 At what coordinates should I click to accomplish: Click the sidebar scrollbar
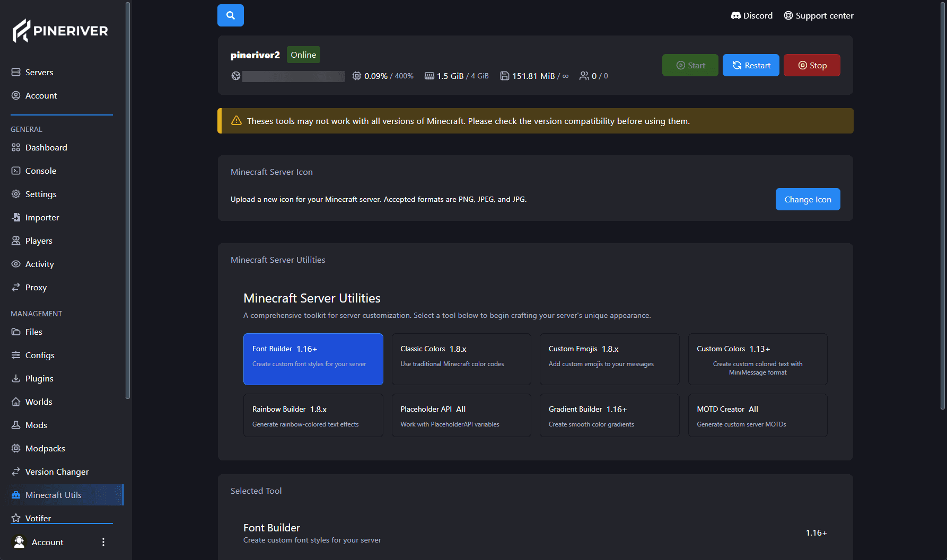point(128,200)
